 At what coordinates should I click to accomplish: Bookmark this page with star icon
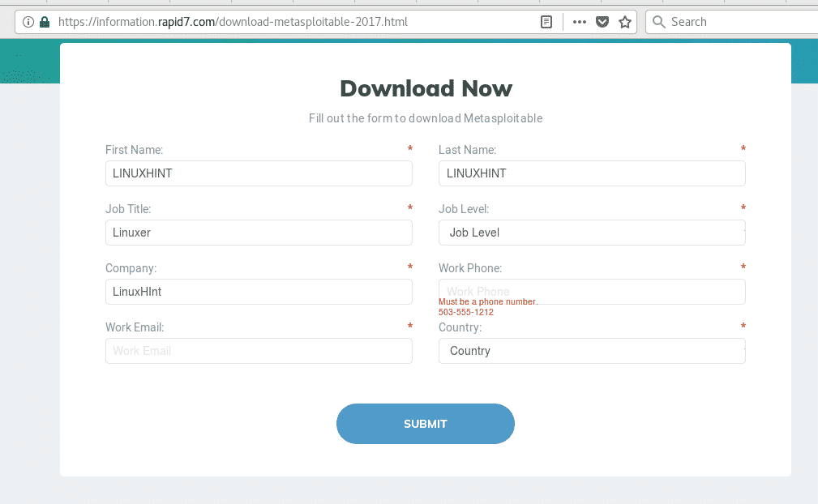pyautogui.click(x=625, y=22)
